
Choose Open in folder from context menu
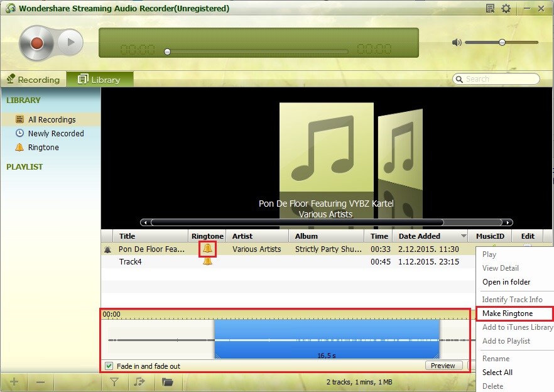[x=506, y=281]
